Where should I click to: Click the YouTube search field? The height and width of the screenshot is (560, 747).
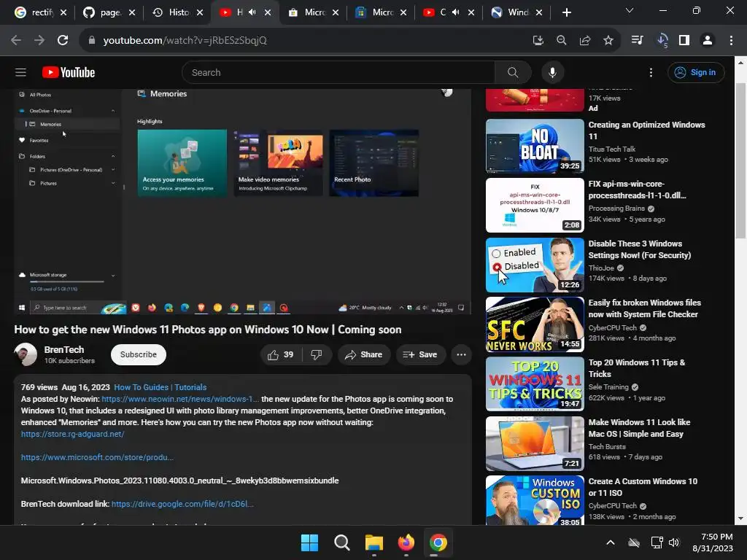(338, 72)
